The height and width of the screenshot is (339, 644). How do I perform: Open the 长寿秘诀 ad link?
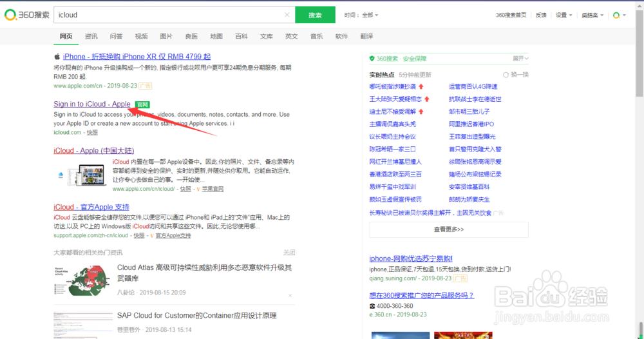pyautogui.click(x=430, y=213)
